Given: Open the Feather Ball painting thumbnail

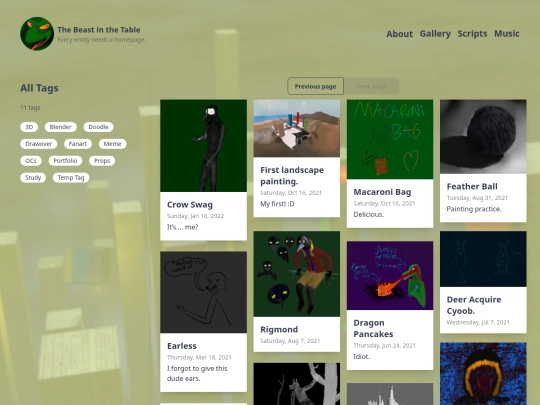Looking at the screenshot, I should click(483, 137).
